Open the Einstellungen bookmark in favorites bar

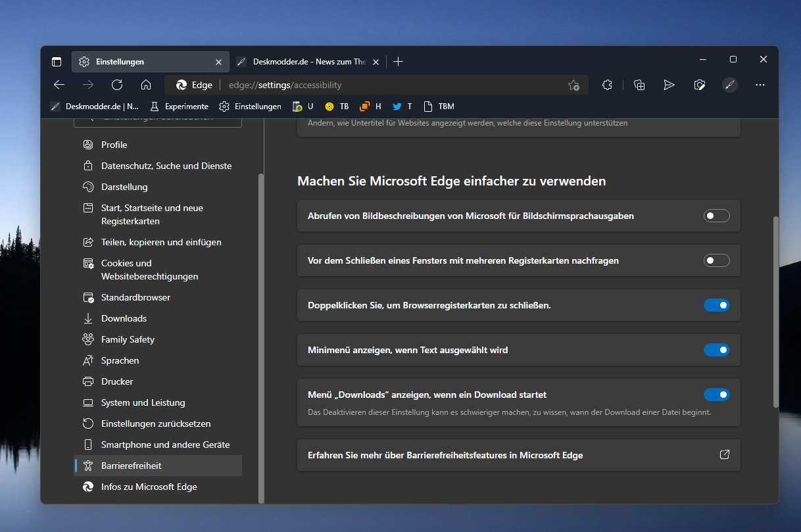tap(251, 106)
